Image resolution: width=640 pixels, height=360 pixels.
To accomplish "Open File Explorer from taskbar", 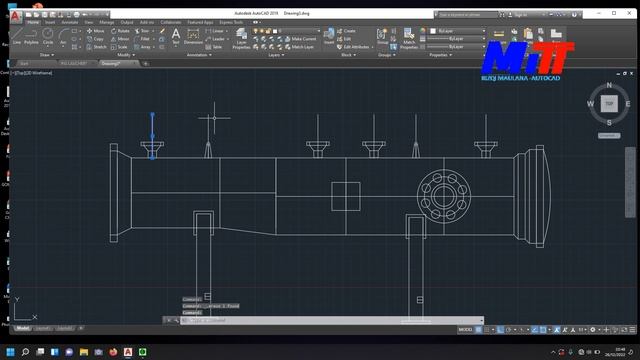I will [84, 352].
